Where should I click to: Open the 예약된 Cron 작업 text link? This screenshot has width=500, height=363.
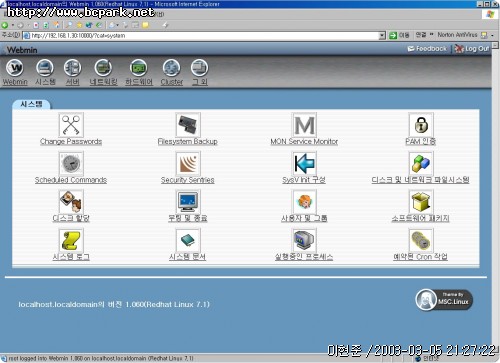tap(421, 257)
